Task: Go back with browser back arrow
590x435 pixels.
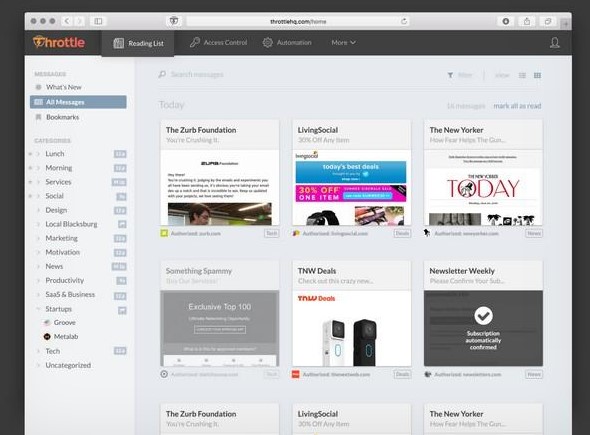Action: click(67, 21)
